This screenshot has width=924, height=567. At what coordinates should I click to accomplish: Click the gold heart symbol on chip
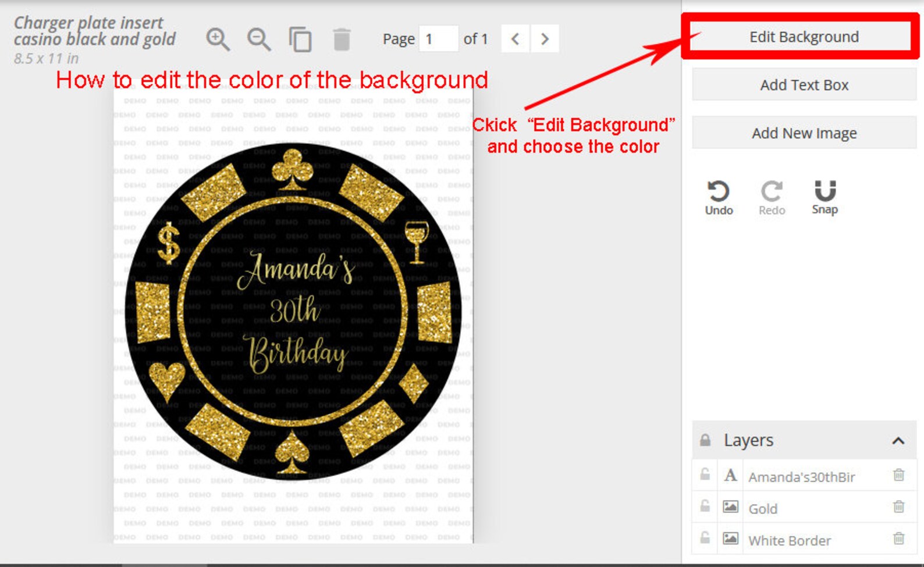click(x=167, y=381)
